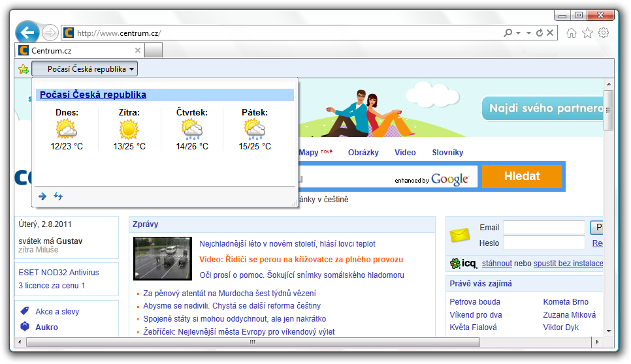Click the ICQ flower logo
This screenshot has width=631, height=364.
455,264
